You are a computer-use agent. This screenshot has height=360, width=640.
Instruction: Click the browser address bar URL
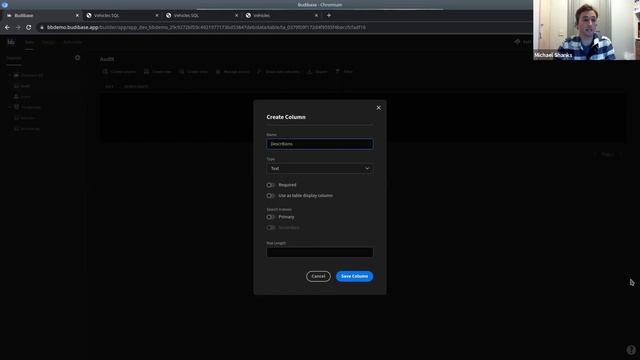pyautogui.click(x=206, y=27)
